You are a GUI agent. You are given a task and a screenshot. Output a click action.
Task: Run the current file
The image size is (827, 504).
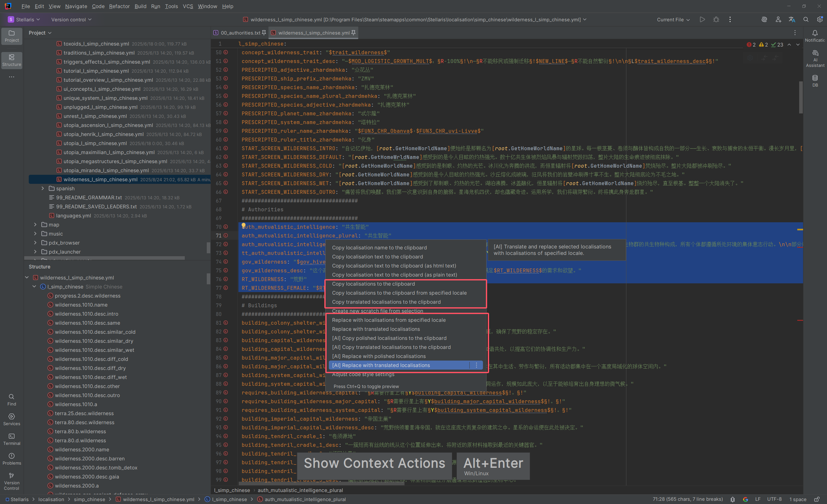click(x=702, y=19)
